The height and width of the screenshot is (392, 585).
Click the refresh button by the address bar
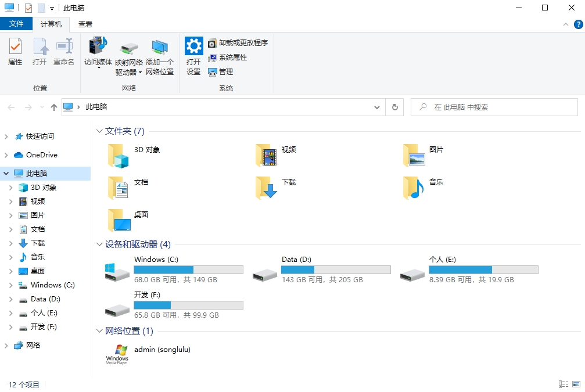pyautogui.click(x=394, y=107)
